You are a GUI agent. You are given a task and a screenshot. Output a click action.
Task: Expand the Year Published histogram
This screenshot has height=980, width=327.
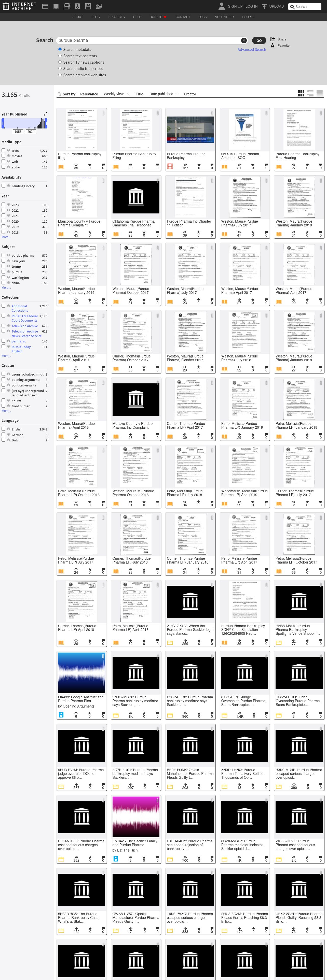click(x=46, y=114)
